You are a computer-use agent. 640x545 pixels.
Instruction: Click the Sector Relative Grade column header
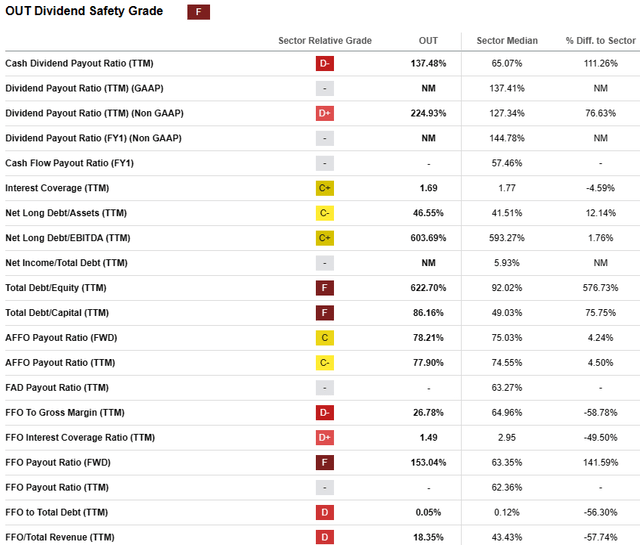pyautogui.click(x=325, y=41)
